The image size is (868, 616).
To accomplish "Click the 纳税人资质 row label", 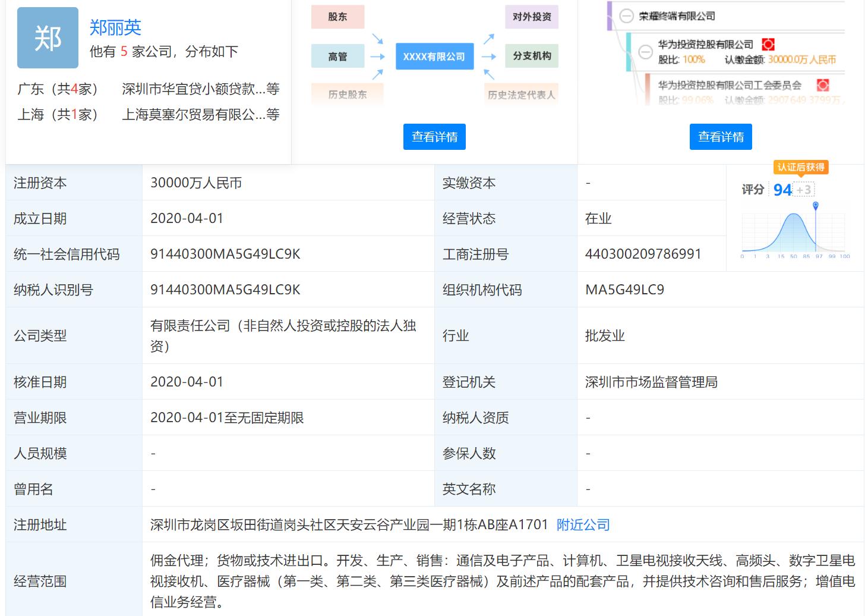I will (475, 417).
